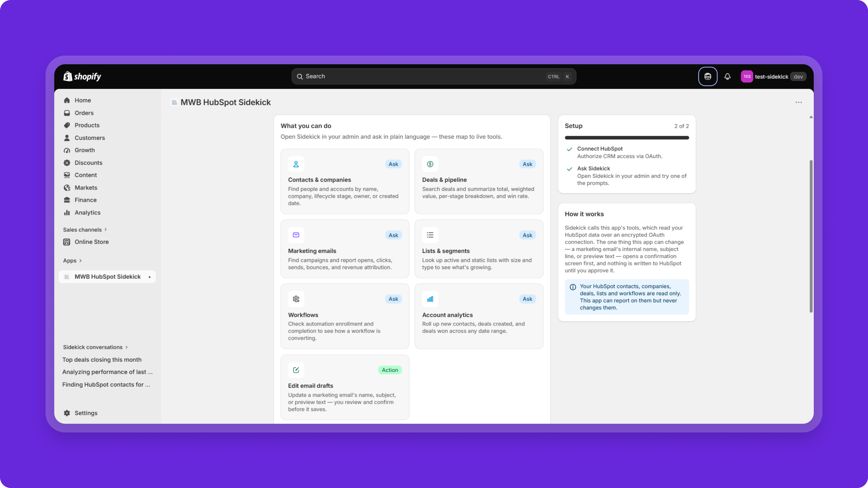Viewport: 868px width, 488px height.
Task: Open the notifications bell
Action: [x=727, y=76]
